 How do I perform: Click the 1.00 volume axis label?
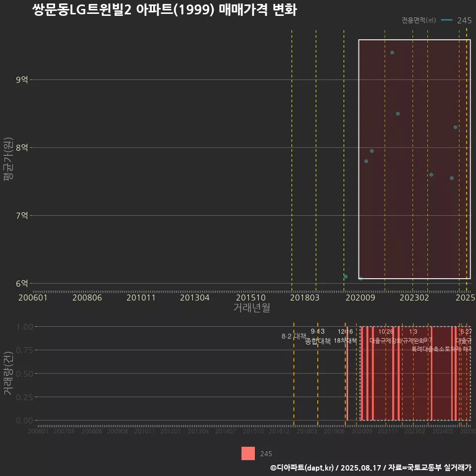24,327
